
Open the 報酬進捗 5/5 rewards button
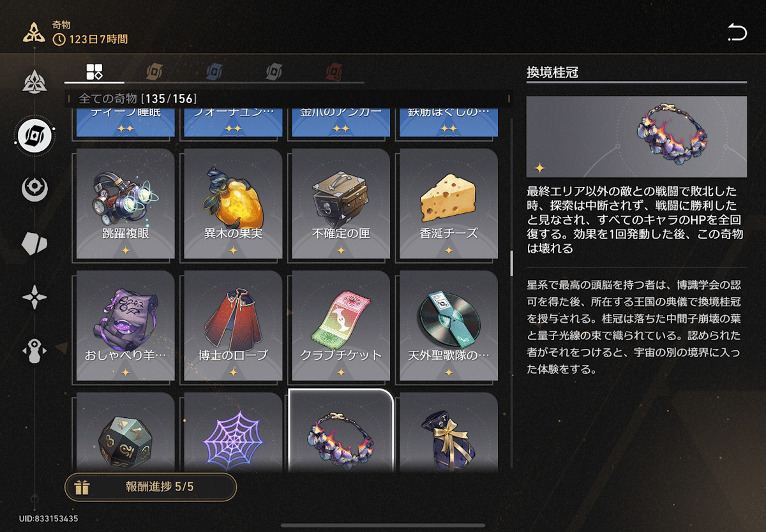point(151,487)
